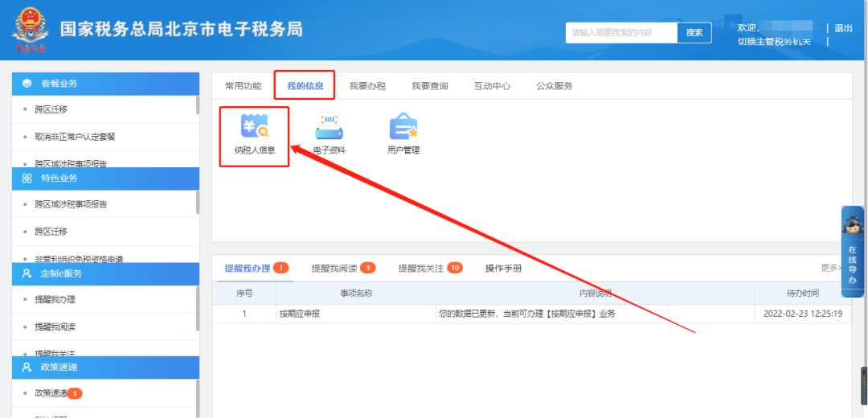Click the 按期应申报 table cell
The image size is (868, 419).
click(x=356, y=314)
